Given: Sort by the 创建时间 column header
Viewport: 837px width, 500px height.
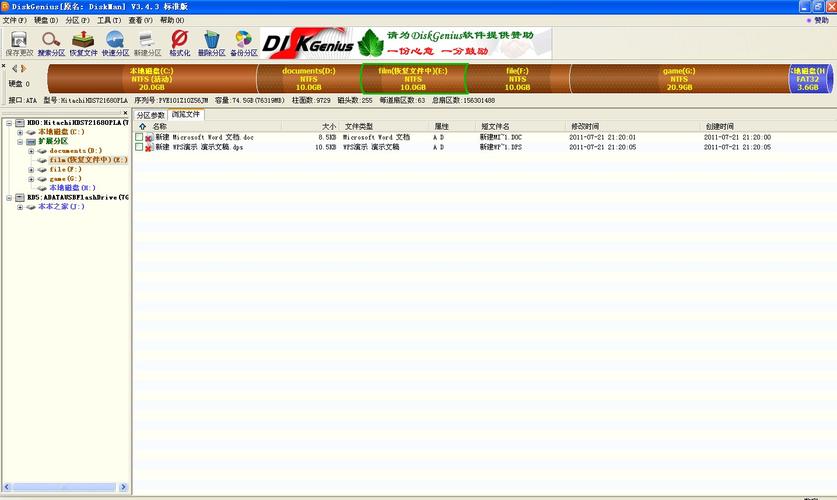Looking at the screenshot, I should click(x=768, y=126).
